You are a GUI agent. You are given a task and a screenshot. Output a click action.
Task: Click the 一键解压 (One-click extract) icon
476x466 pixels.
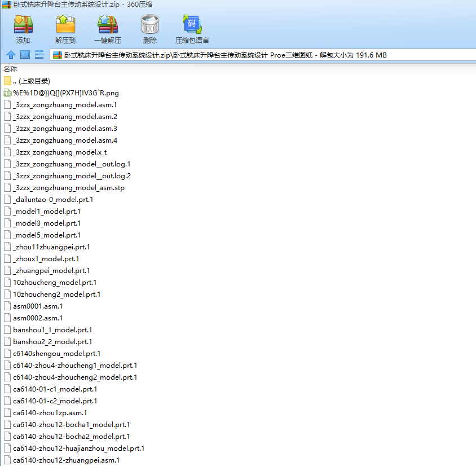108,24
